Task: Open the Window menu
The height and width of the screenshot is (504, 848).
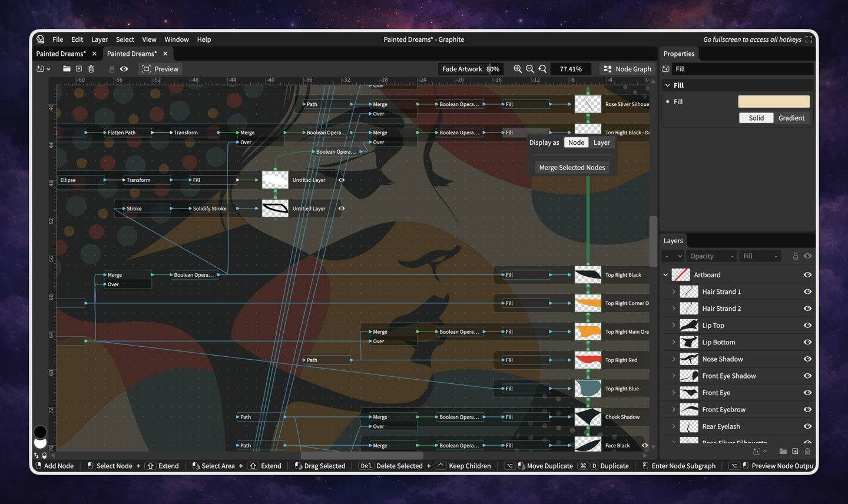Action: (177, 39)
